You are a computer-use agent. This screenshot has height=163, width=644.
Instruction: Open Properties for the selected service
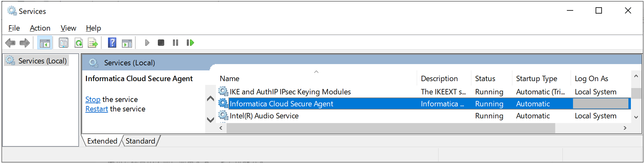(x=63, y=42)
